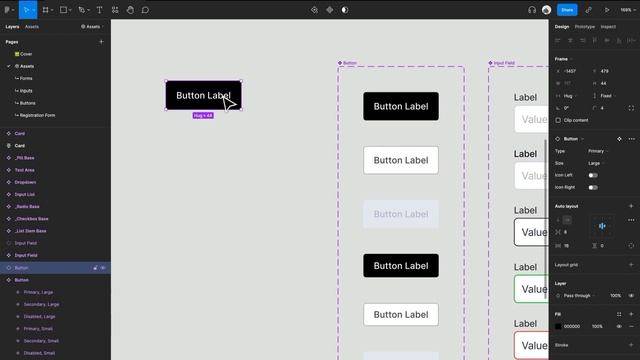Image resolution: width=640 pixels, height=360 pixels.
Task: Switch to the Design tab
Action: (x=562, y=27)
